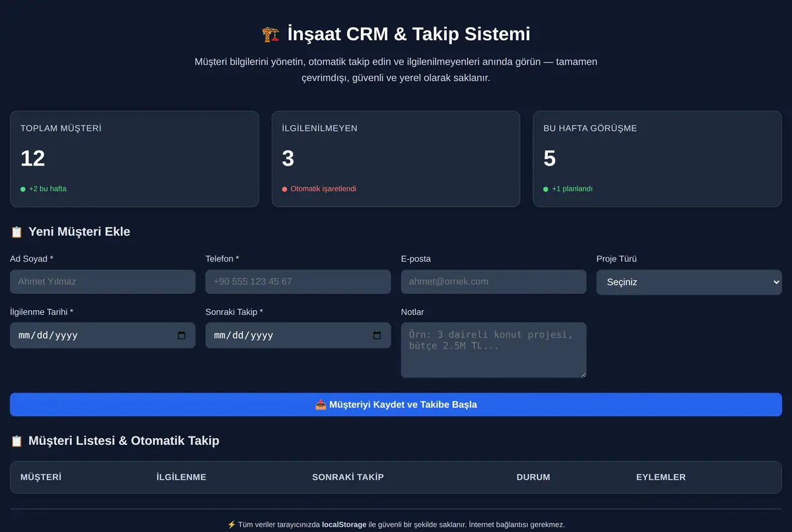Click the TOPLAM MÜŞTERİ card label

[61, 128]
